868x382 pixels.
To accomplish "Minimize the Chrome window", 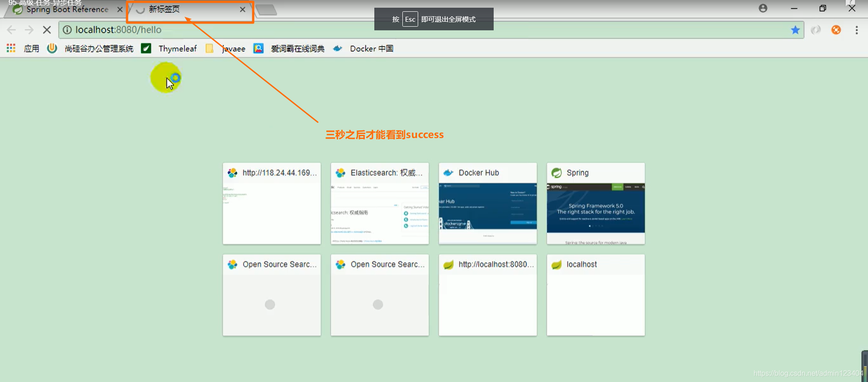I will click(794, 8).
